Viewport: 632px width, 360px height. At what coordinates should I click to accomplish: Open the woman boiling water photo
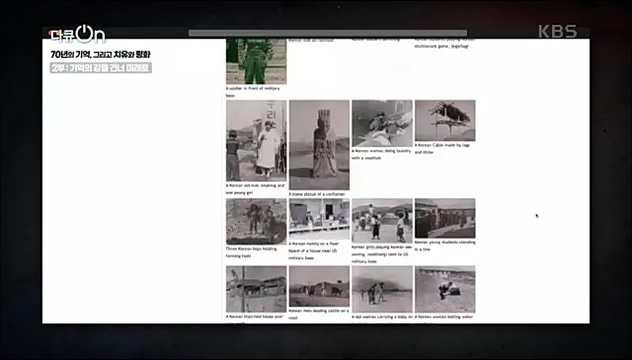click(x=445, y=289)
